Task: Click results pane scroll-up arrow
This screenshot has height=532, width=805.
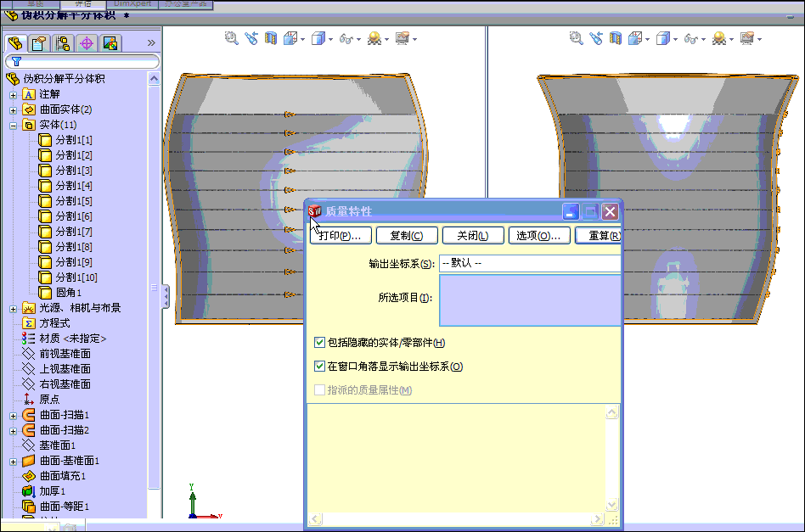Action: point(612,412)
